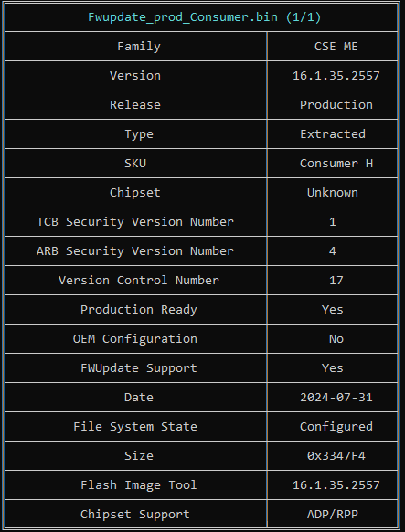Screen dimensions: 405x532
Task: Click the Chipset Support label
Action: tap(135, 514)
